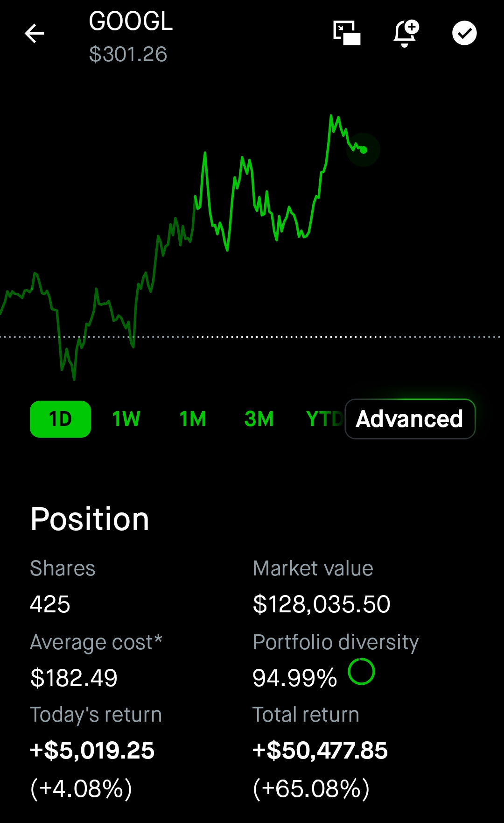Switch chart to 1W range
This screenshot has height=823, width=504.
click(126, 419)
